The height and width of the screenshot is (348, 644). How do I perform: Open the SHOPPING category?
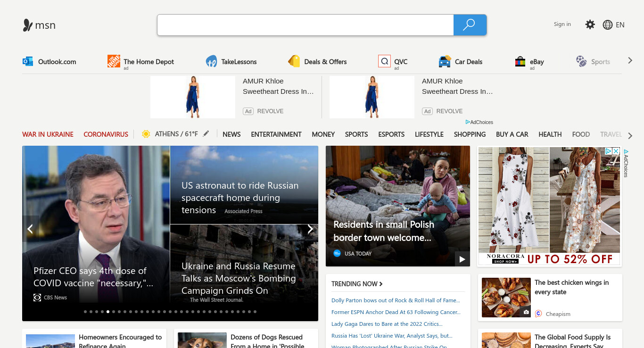pyautogui.click(x=470, y=134)
